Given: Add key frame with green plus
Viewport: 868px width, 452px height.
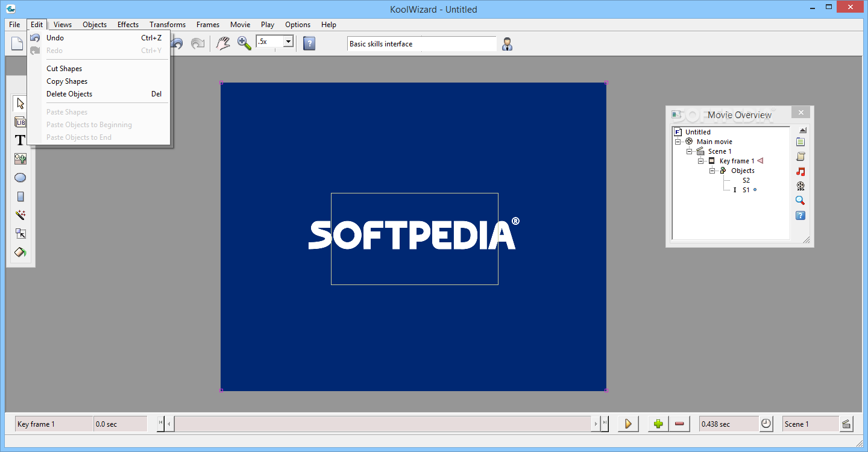Looking at the screenshot, I should point(658,424).
